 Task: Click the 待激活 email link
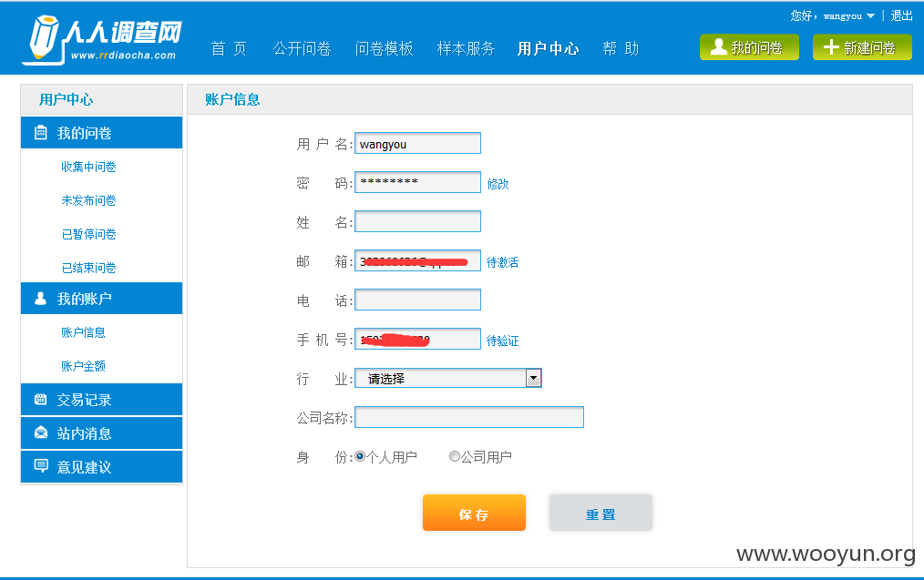tap(502, 262)
